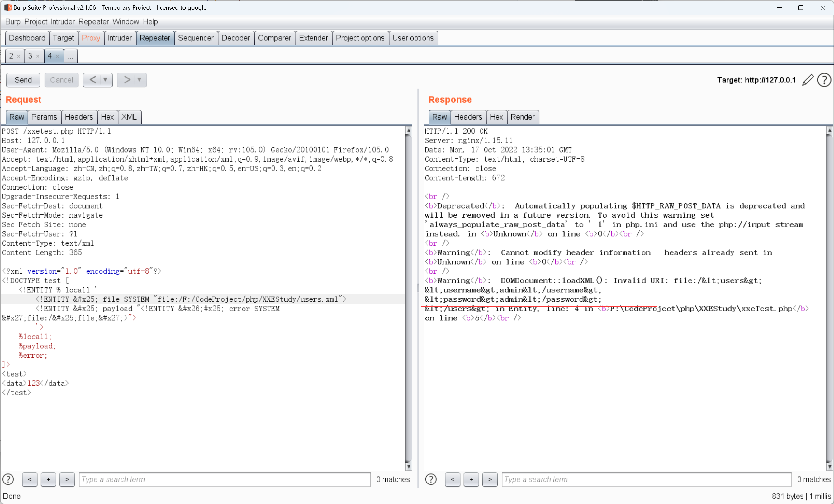The width and height of the screenshot is (834, 504).
Task: Switch to the Comparer tab
Action: [274, 38]
